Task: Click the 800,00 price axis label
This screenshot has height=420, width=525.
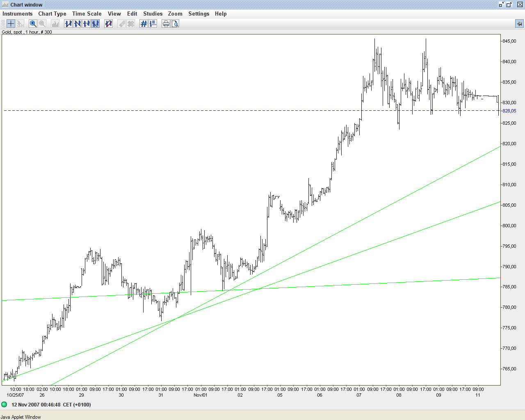Action: click(x=509, y=226)
